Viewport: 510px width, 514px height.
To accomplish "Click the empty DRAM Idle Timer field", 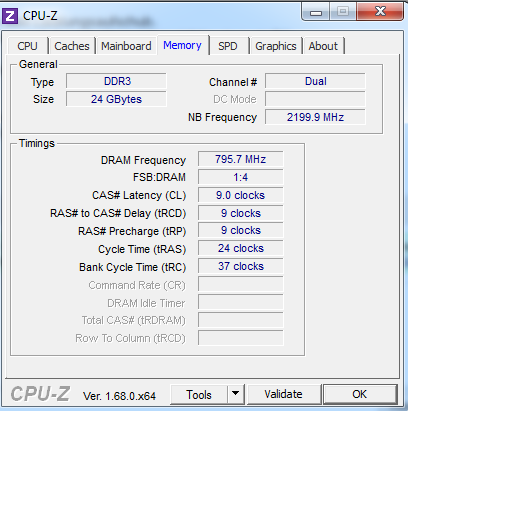I will (x=241, y=302).
